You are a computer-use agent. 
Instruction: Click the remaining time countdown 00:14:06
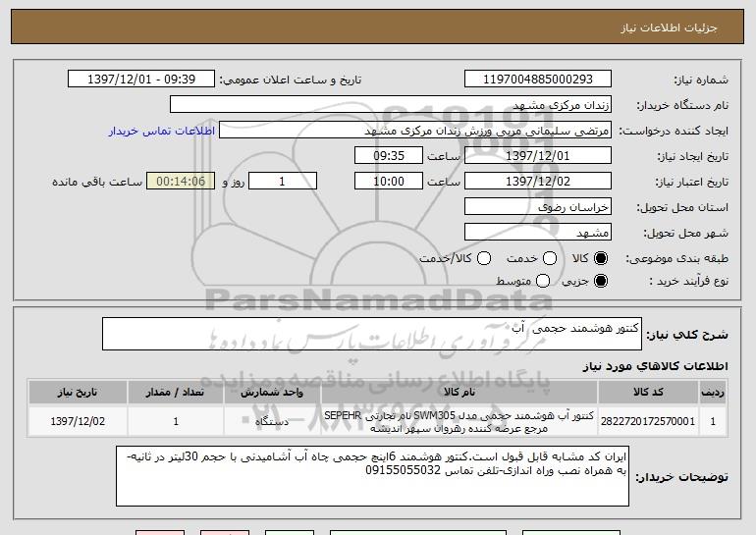point(181,182)
